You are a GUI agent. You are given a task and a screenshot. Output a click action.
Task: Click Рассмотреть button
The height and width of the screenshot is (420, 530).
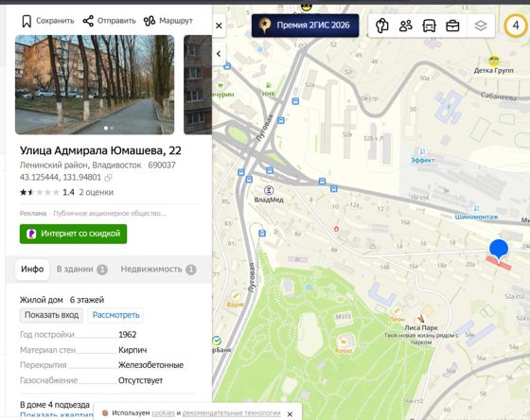coord(115,315)
